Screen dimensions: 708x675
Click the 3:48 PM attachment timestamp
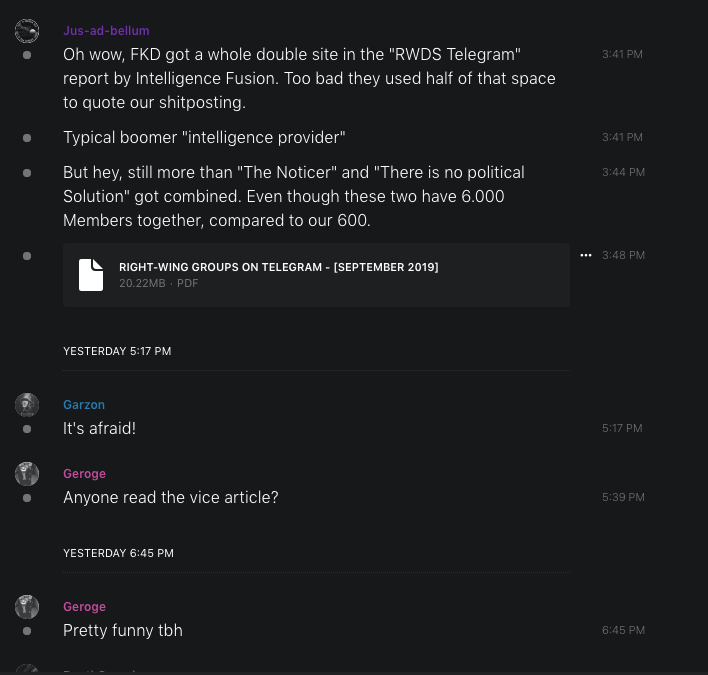[623, 256]
